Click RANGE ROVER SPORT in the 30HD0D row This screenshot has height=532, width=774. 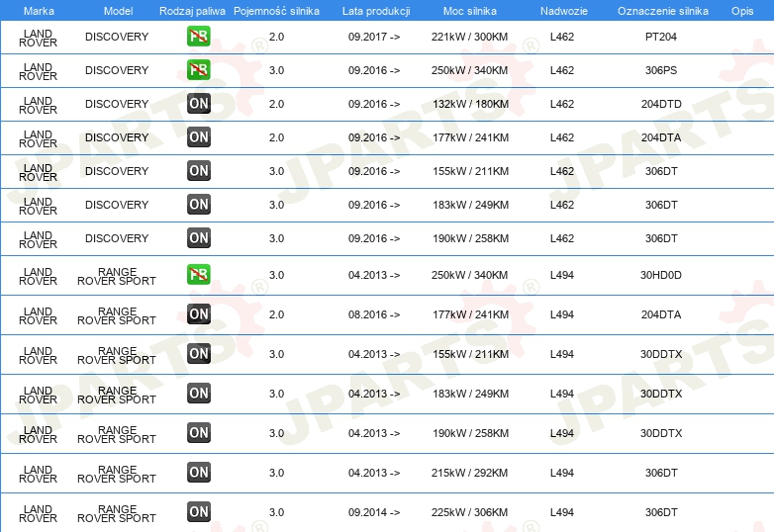pos(117,276)
